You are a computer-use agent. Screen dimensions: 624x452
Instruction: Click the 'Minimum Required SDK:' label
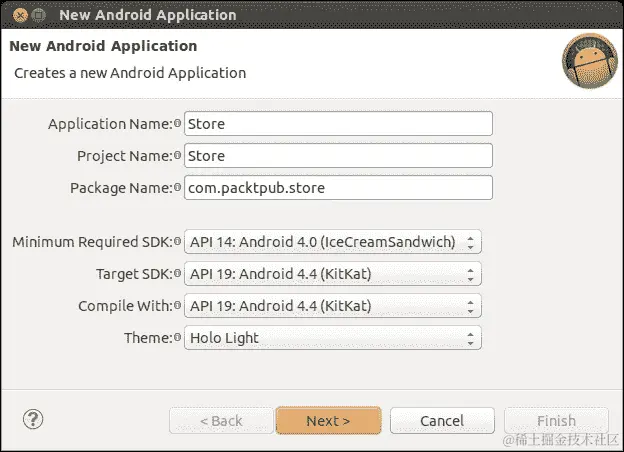point(93,242)
